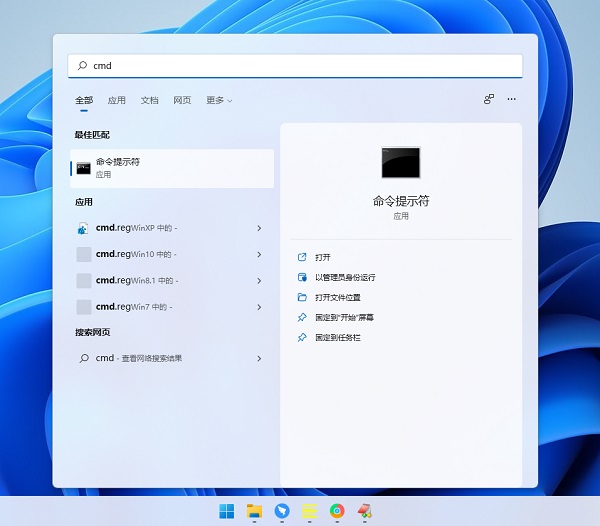Click the small 命令提示符 icon in results
The height and width of the screenshot is (526, 600).
pyautogui.click(x=83, y=168)
